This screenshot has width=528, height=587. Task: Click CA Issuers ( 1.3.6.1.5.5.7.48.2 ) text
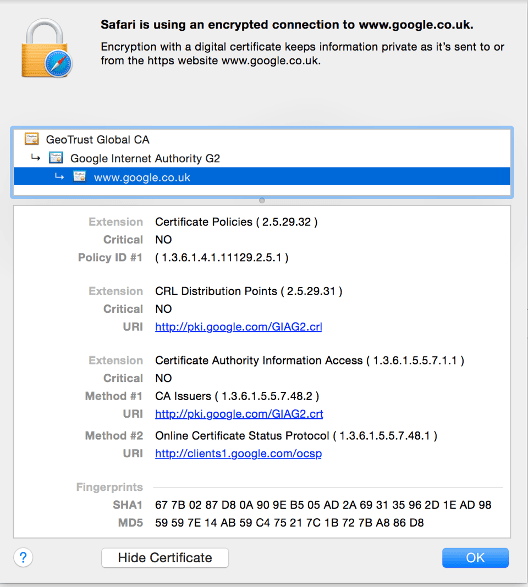point(237,396)
